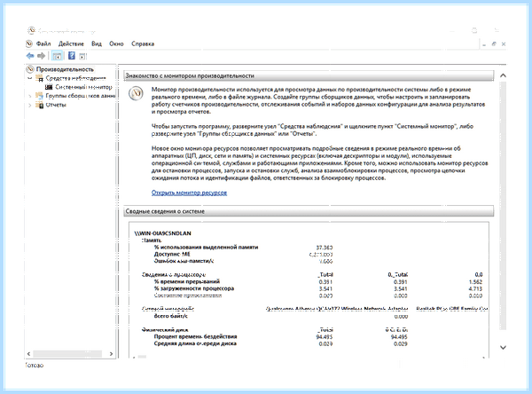Expand the Отчеты tree node
The width and height of the screenshot is (532, 394).
click(x=30, y=105)
